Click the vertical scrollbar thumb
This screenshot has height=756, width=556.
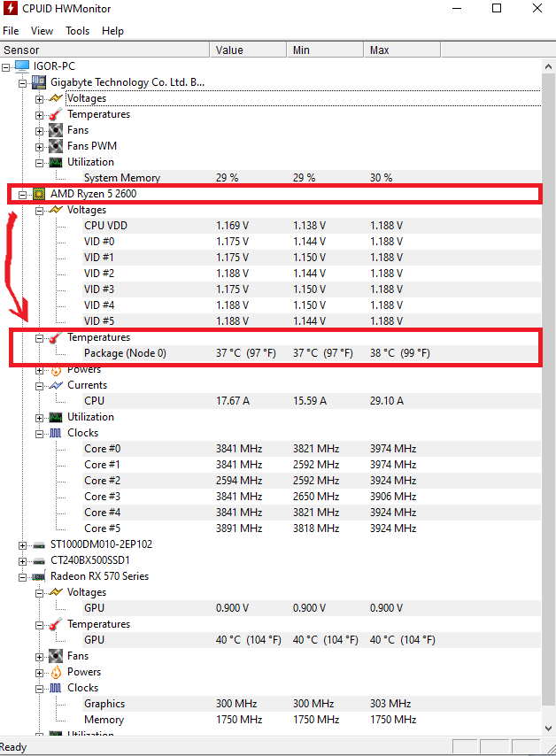coord(548,390)
